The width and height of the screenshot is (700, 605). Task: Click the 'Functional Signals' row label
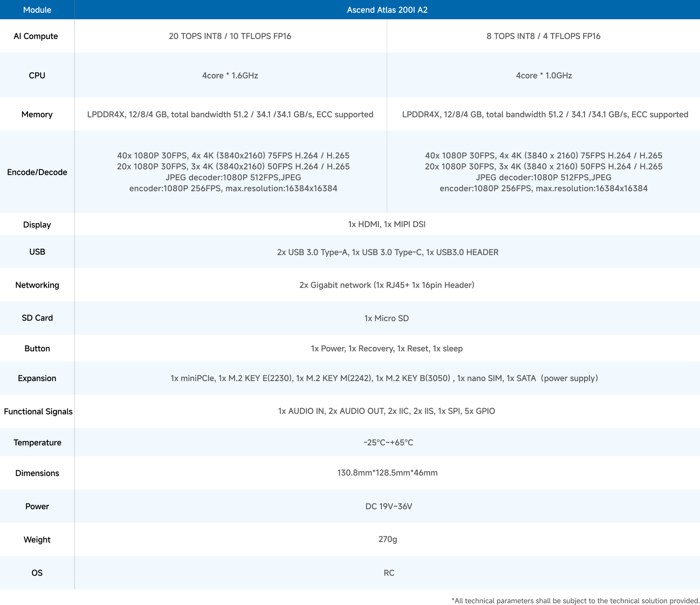[38, 412]
